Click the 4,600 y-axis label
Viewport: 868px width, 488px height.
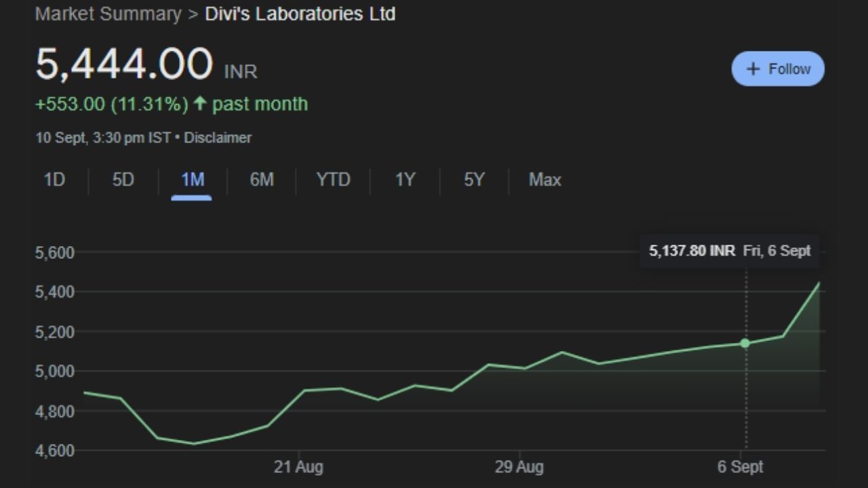[54, 451]
